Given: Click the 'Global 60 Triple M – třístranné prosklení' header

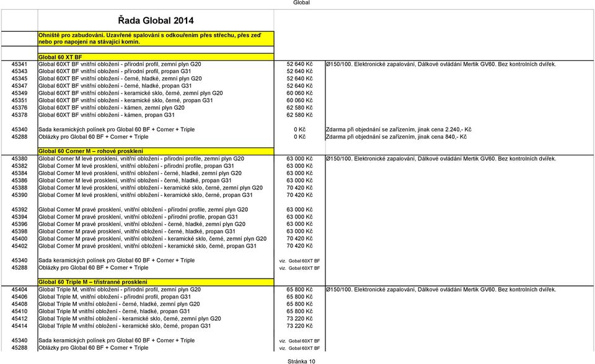Looking at the screenshot, I should (156, 282).
